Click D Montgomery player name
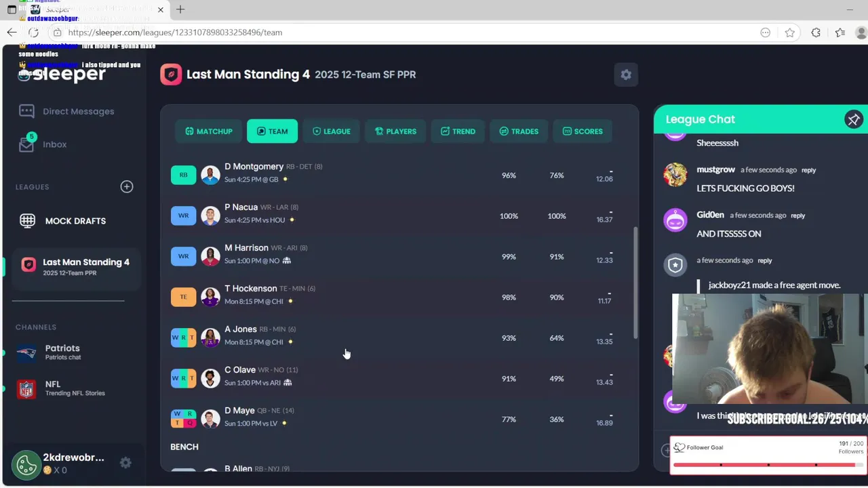Image resolution: width=868 pixels, height=488 pixels. pos(254,167)
